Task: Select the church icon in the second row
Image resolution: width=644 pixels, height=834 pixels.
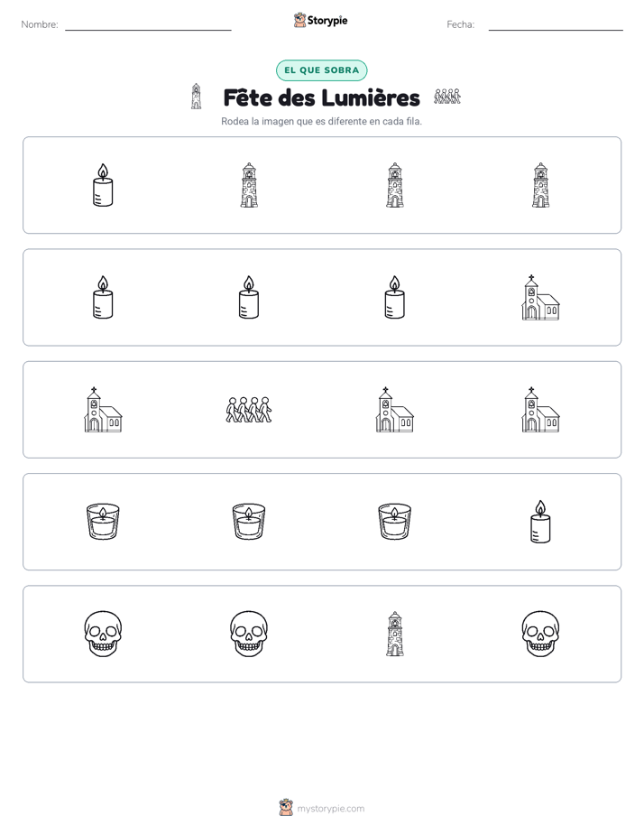Action: pyautogui.click(x=540, y=297)
